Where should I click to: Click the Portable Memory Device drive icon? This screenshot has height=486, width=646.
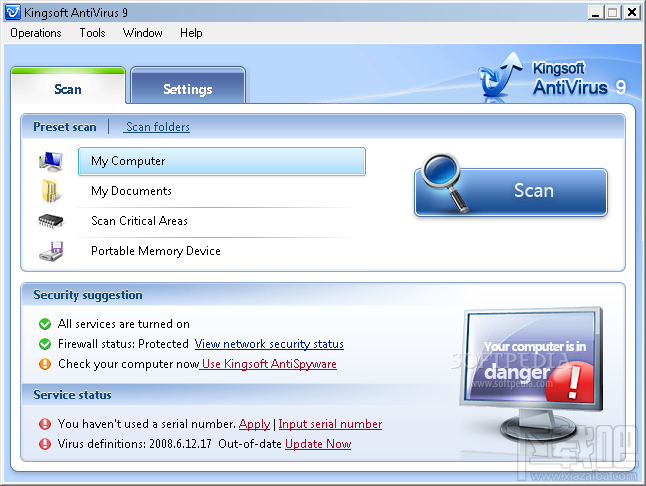(x=51, y=251)
